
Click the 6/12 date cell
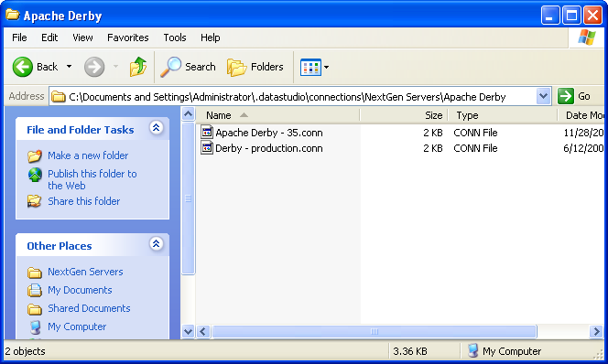click(583, 148)
